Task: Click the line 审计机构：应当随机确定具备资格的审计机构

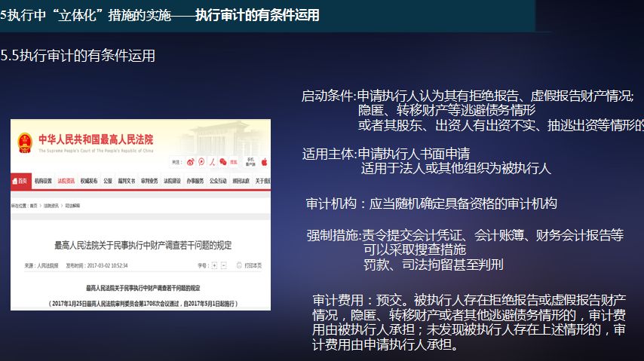Action: (431, 203)
